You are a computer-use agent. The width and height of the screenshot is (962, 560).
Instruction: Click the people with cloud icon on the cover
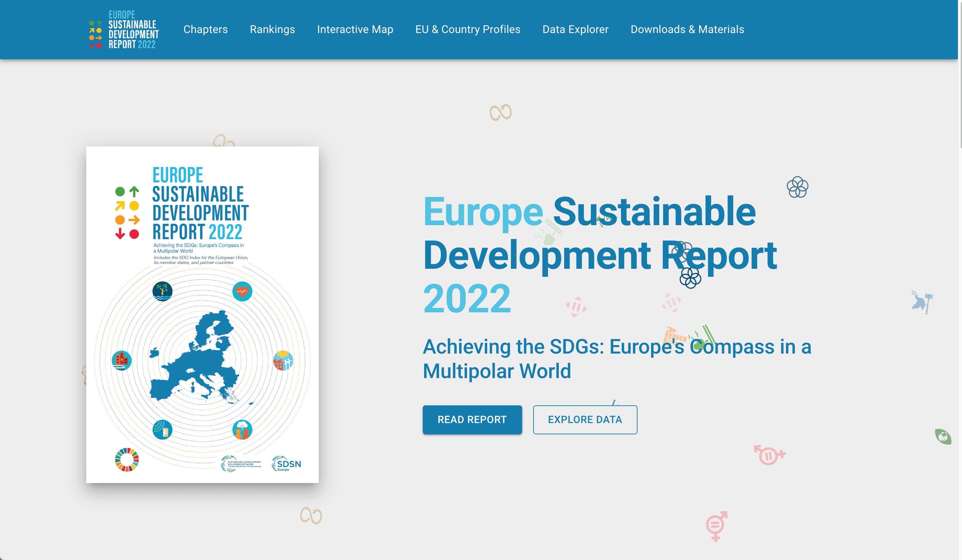(x=242, y=430)
